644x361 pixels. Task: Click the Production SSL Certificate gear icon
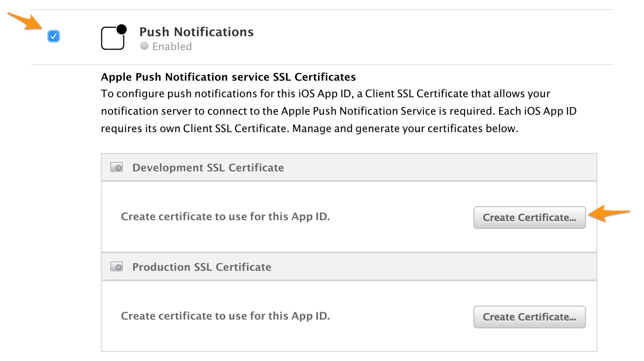tap(116, 267)
